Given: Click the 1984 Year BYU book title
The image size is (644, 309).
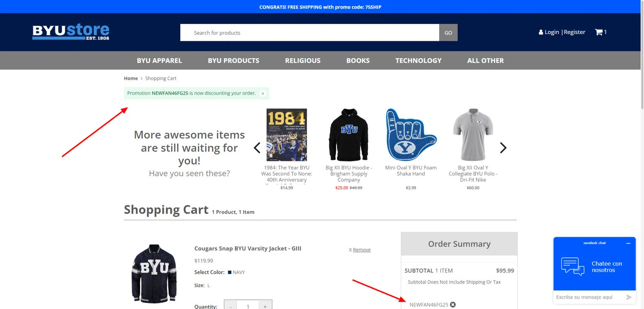Looking at the screenshot, I should (286, 174).
